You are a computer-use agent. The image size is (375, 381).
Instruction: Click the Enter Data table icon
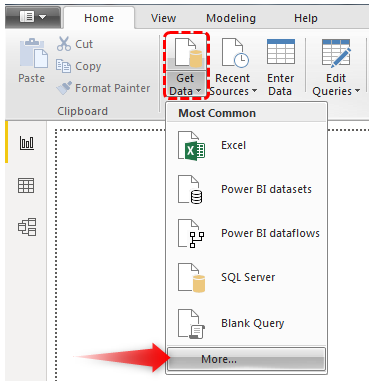281,52
